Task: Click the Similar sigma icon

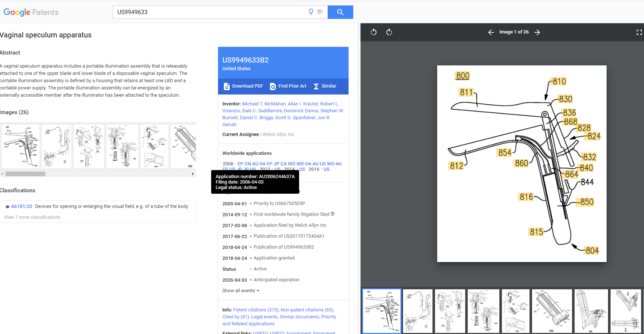Action: tap(316, 86)
